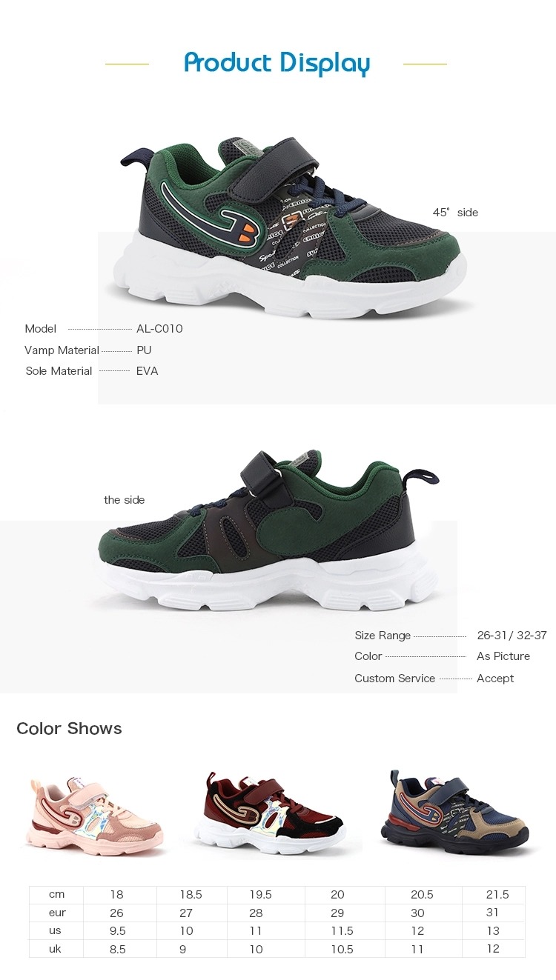Choose the navy and tan sneaker thumbnail
The image size is (556, 980).
(x=455, y=812)
